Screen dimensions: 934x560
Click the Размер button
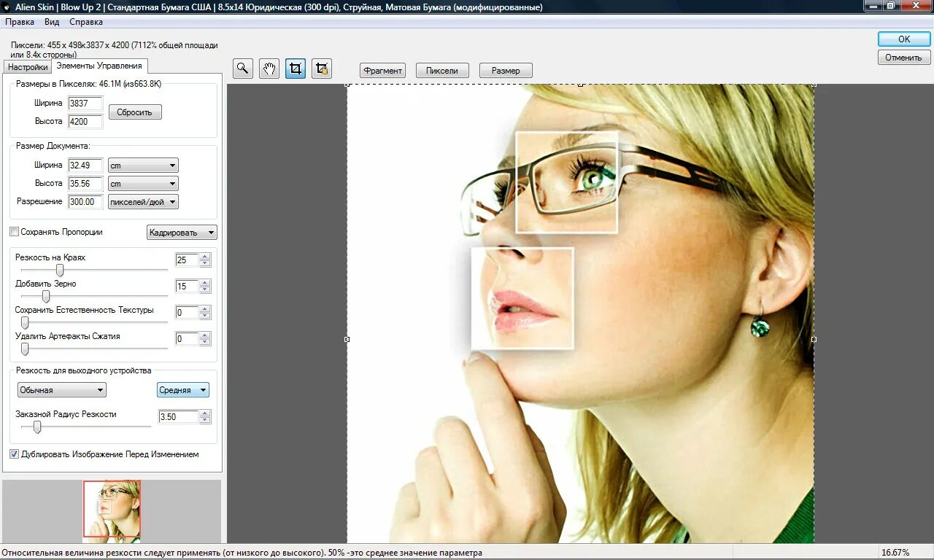(506, 71)
